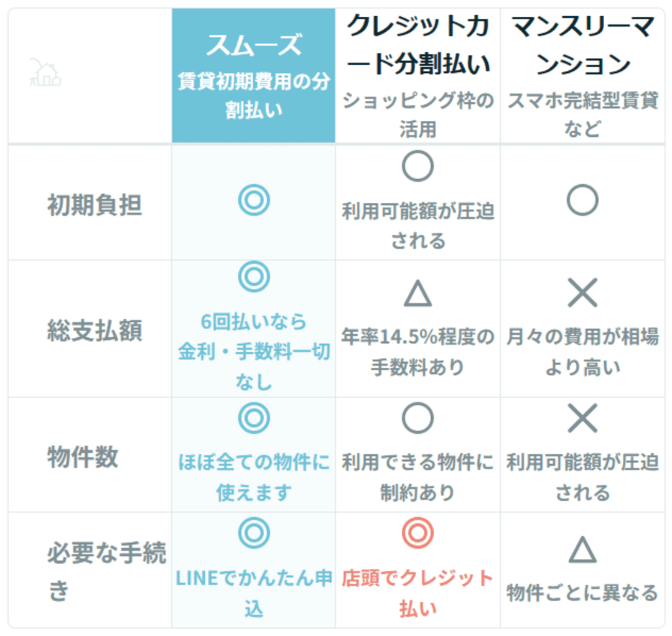Select the クレジットカード分割払い column header
This screenshot has height=636, width=672.
coord(418,45)
